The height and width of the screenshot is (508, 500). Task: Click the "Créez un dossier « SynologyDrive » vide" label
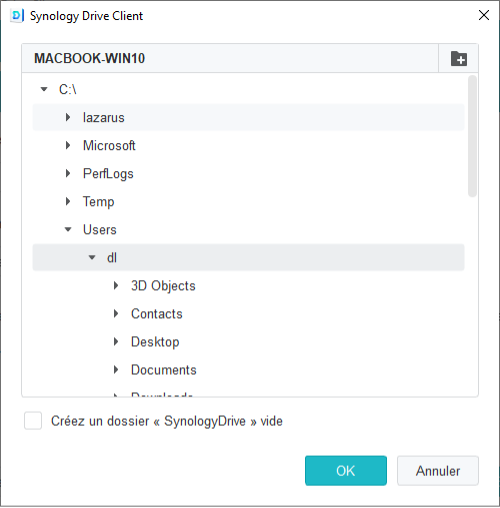pyautogui.click(x=167, y=421)
